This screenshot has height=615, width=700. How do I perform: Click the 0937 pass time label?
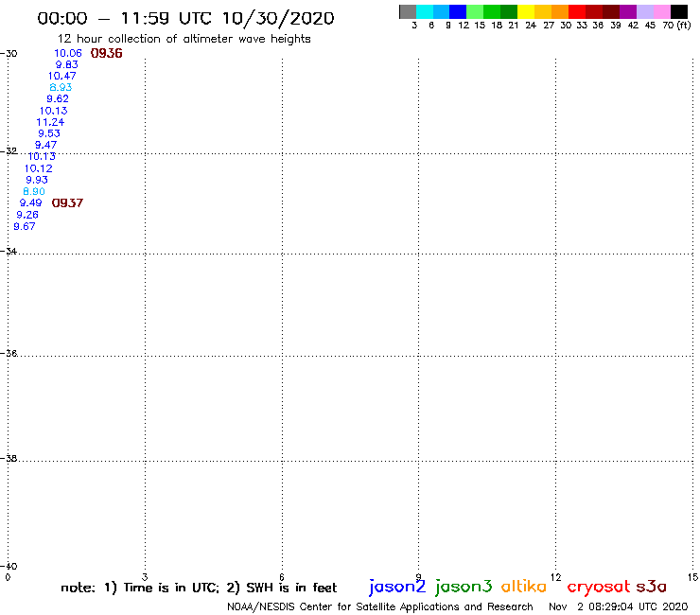point(67,203)
